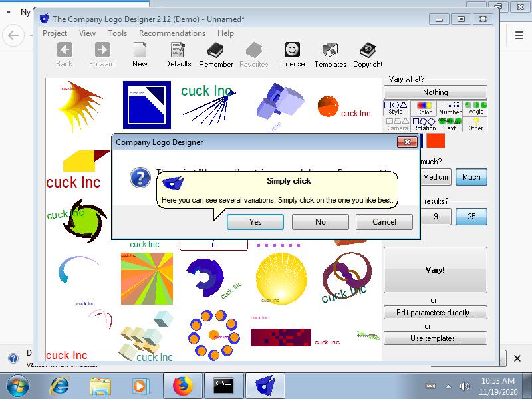The width and height of the screenshot is (532, 399).
Task: Open the View menu
Action: coord(87,33)
